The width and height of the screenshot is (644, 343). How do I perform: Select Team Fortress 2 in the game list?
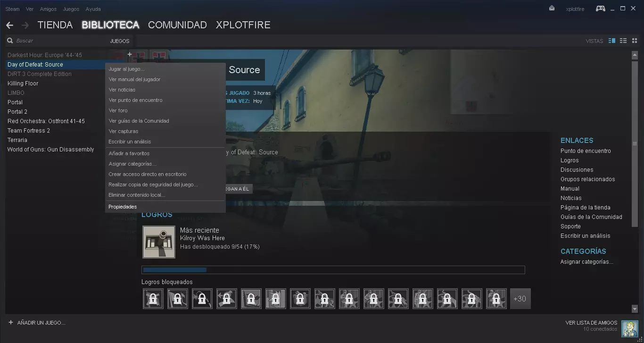click(29, 131)
